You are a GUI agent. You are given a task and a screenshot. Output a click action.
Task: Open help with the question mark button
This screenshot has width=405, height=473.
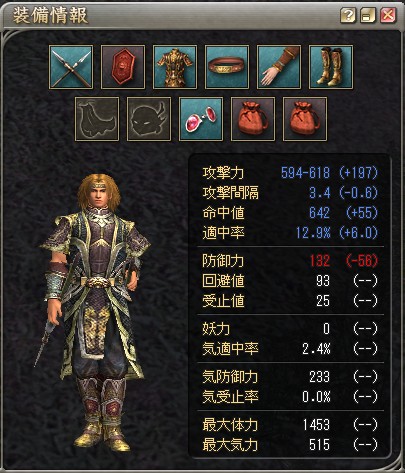[348, 15]
